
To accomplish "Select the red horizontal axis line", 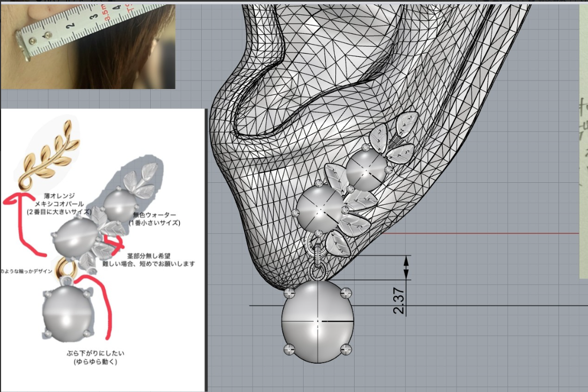I will [x=482, y=233].
